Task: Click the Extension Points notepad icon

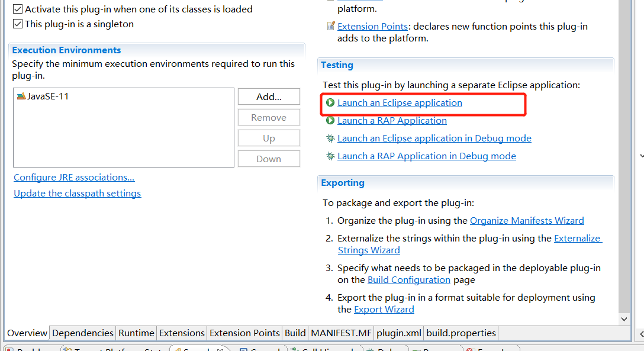Action: 331,26
